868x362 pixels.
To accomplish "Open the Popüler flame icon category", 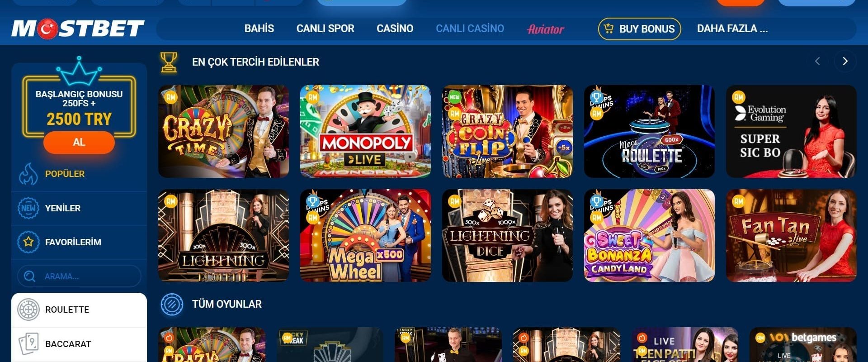I will point(28,174).
